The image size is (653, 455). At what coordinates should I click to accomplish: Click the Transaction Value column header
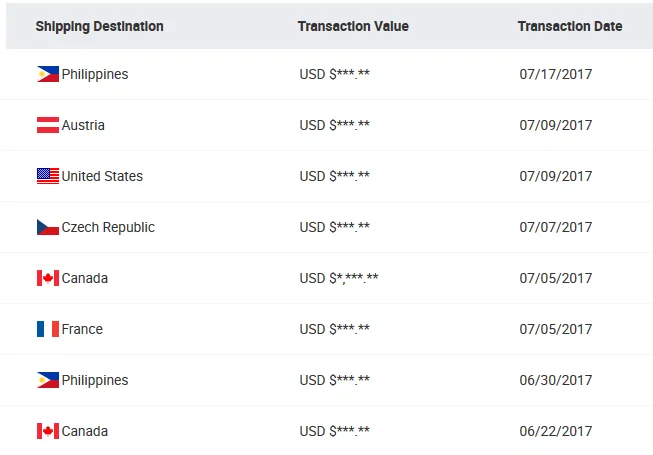(x=353, y=26)
